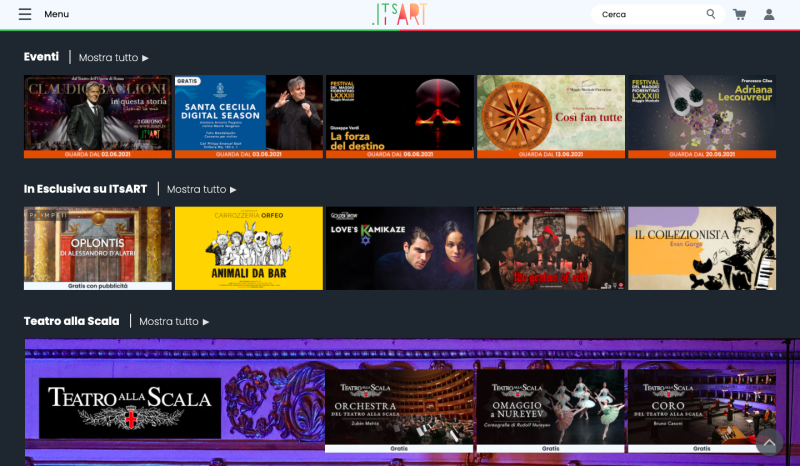Open the hamburger menu icon
This screenshot has width=800, height=466.
coord(25,14)
